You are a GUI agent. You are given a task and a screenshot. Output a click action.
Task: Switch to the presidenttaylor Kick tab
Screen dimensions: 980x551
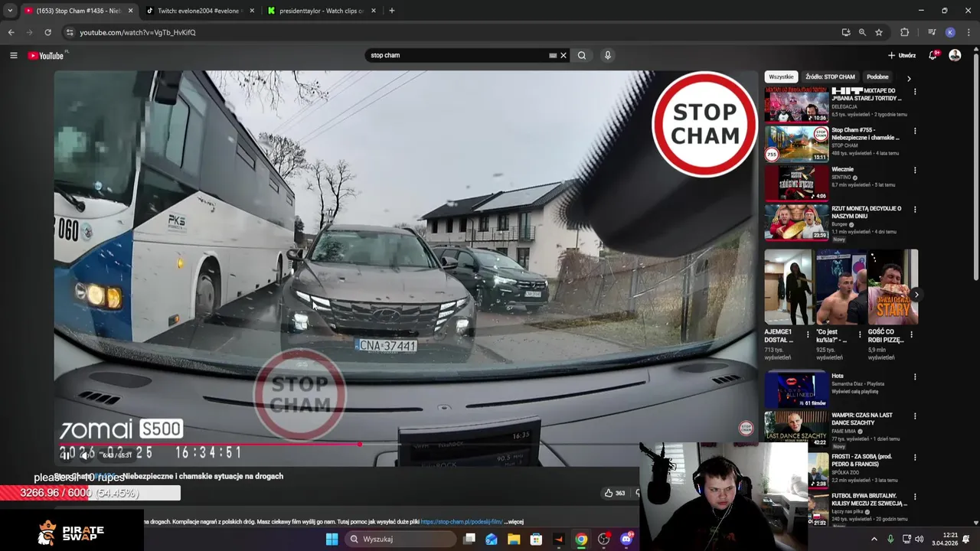pyautogui.click(x=322, y=11)
